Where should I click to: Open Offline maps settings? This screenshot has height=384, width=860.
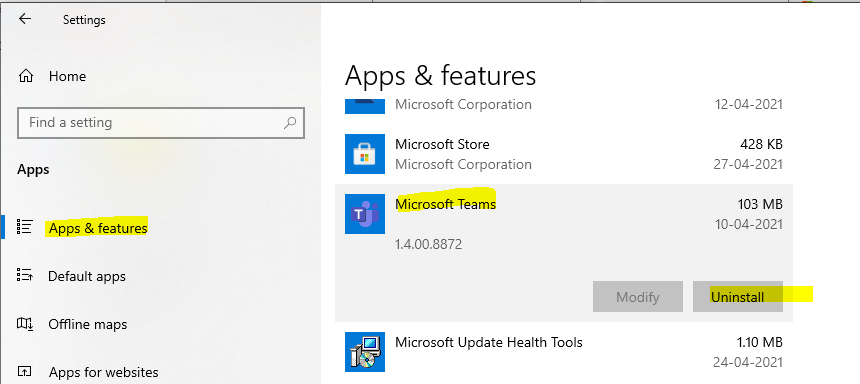(x=87, y=324)
